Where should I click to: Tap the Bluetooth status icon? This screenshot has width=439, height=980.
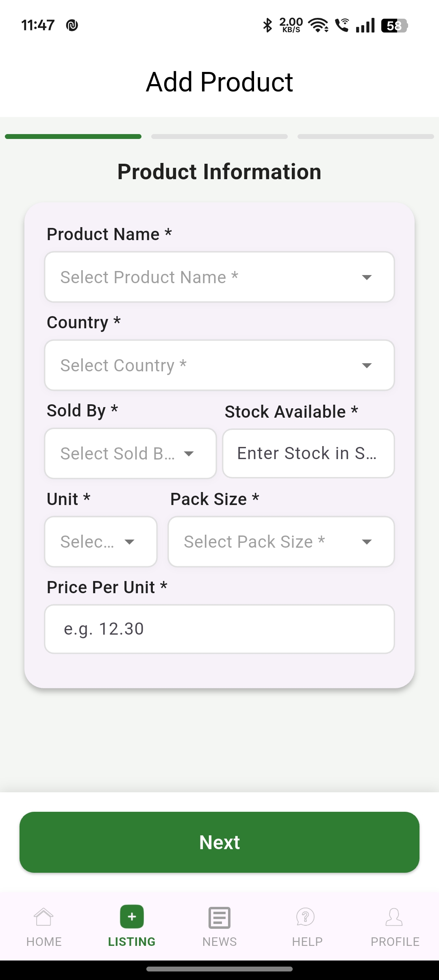tap(267, 25)
